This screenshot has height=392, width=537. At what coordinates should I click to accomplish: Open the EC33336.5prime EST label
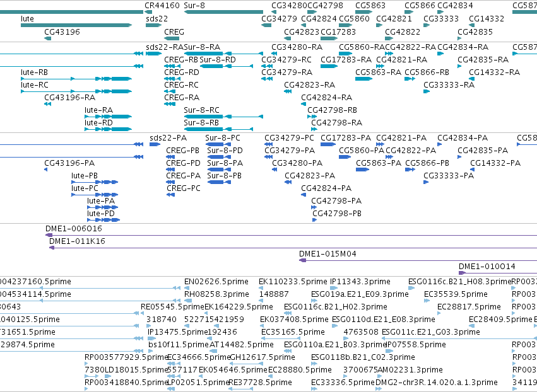(x=343, y=383)
